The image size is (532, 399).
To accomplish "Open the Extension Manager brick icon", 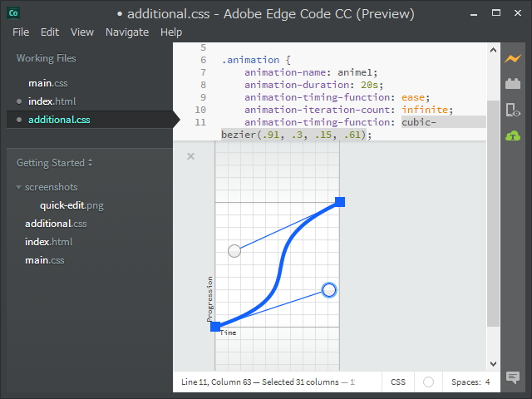I will [513, 83].
